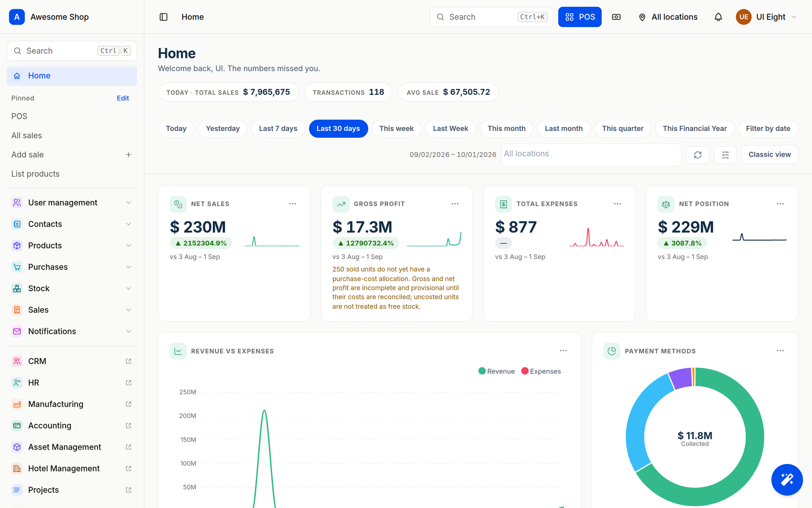Open the magic wand assistant button
Image resolution: width=812 pixels, height=508 pixels.
coord(787,480)
